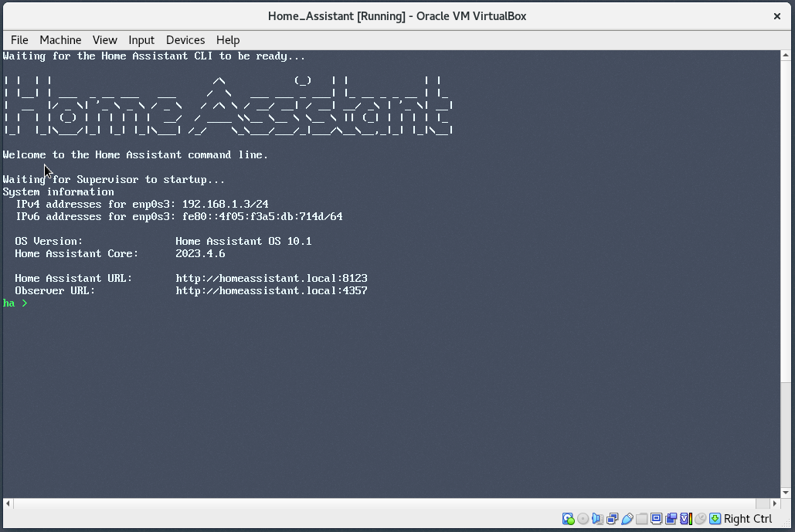Click the horizontal scrollbar left arrow
This screenshot has width=795, height=532.
pos(8,503)
